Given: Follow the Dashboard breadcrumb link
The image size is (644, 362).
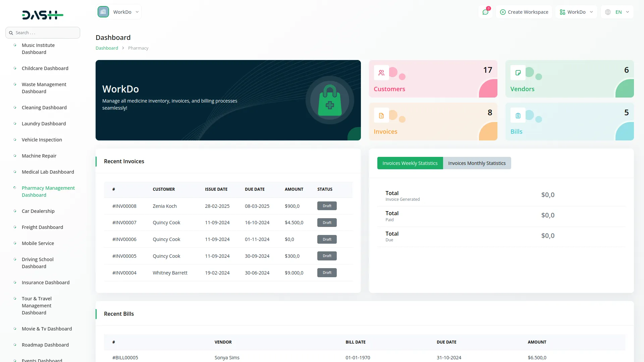Looking at the screenshot, I should click(107, 48).
